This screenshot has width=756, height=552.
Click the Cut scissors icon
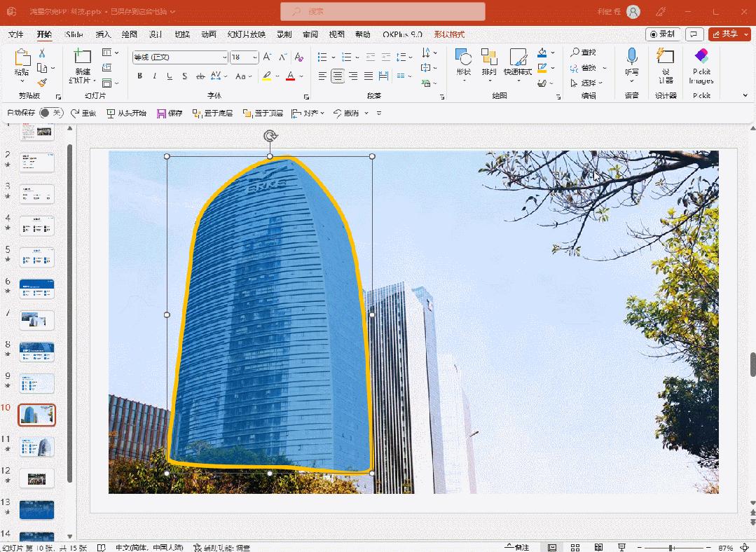(x=42, y=53)
